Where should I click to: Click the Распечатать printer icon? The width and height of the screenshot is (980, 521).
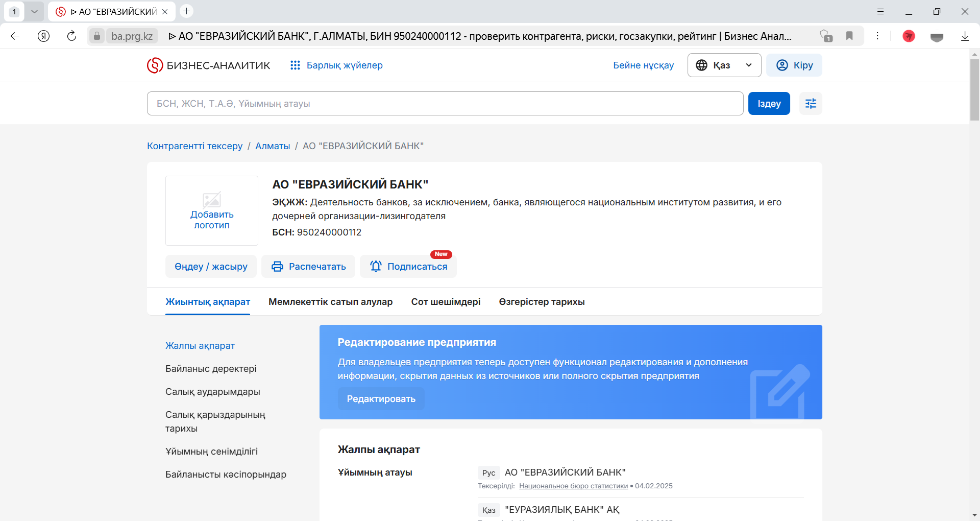pyautogui.click(x=277, y=266)
